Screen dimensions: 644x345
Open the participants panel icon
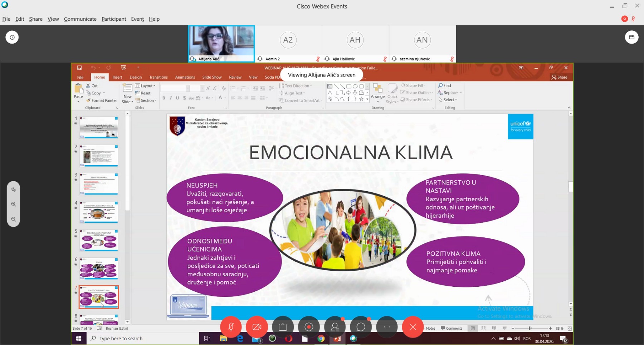point(335,327)
